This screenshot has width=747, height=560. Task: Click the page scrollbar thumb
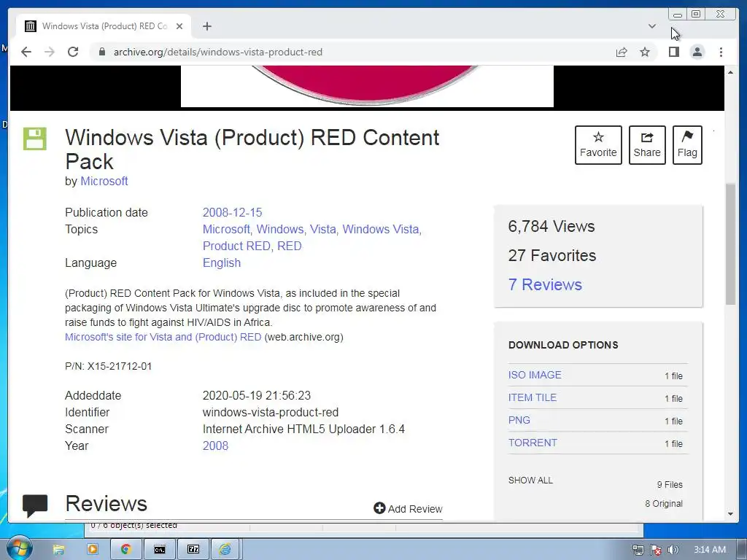(x=730, y=244)
